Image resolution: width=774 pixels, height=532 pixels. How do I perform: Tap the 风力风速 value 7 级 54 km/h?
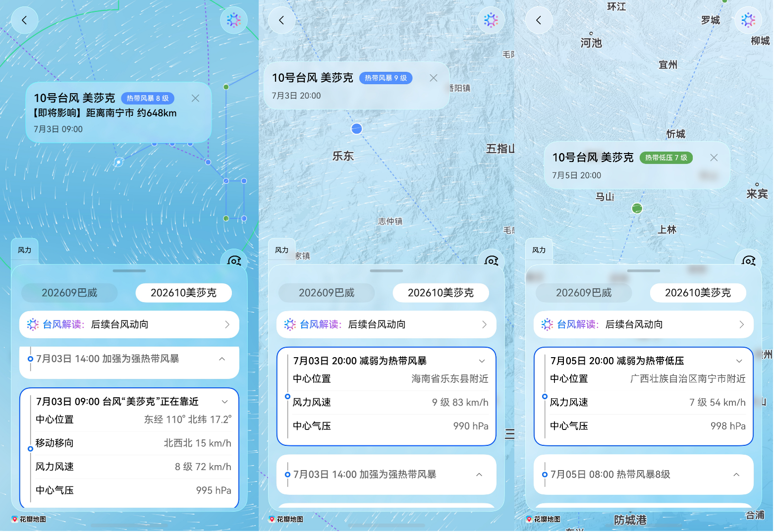click(718, 403)
